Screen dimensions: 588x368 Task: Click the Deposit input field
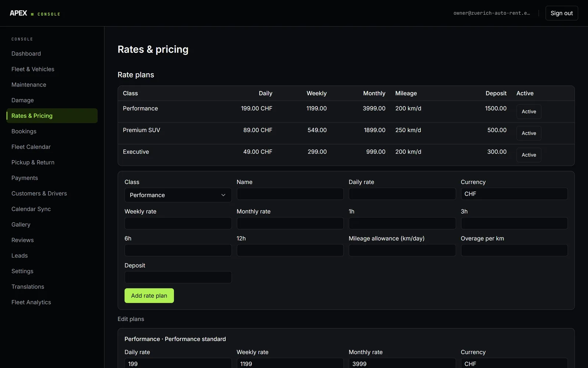point(178,277)
